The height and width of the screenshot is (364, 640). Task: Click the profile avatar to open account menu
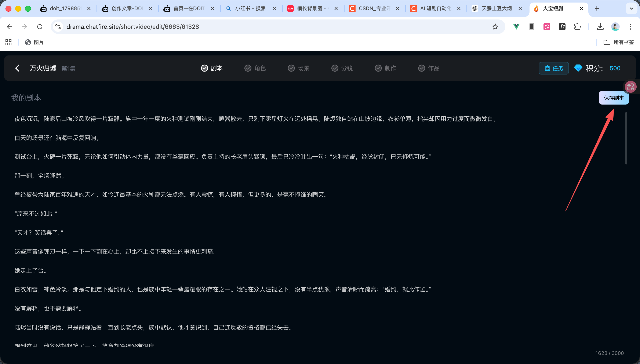(x=615, y=26)
